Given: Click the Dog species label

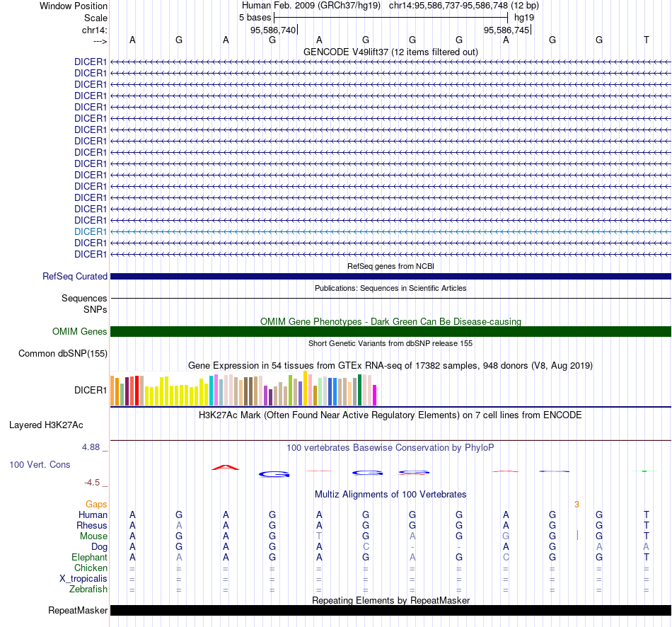Looking at the screenshot, I should tap(100, 547).
